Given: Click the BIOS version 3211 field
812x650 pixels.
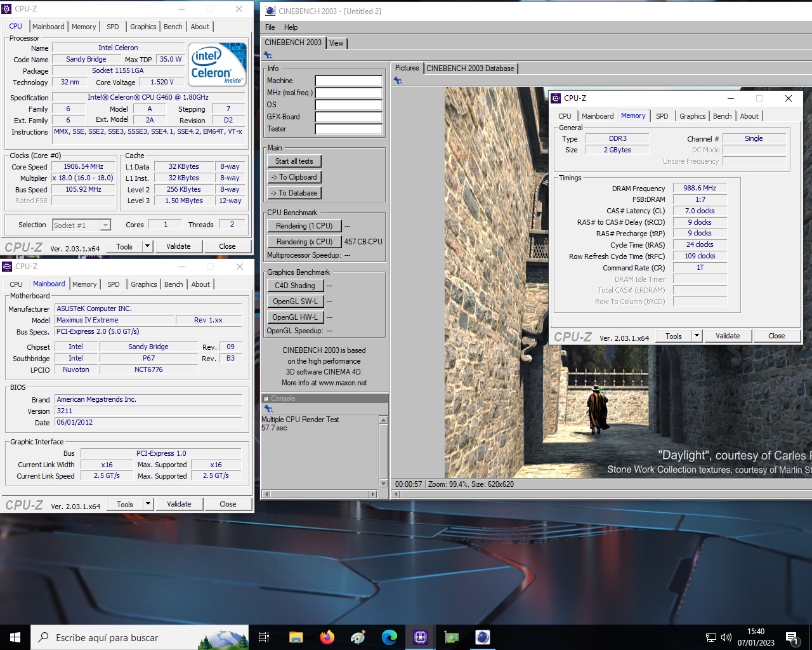Looking at the screenshot, I should point(148,411).
